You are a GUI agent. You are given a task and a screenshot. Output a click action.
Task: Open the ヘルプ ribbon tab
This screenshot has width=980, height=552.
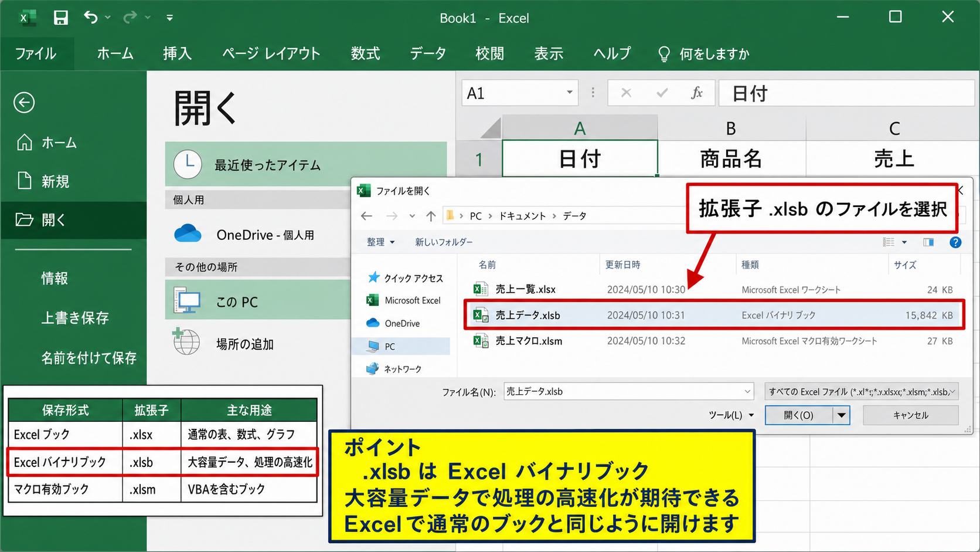(612, 54)
